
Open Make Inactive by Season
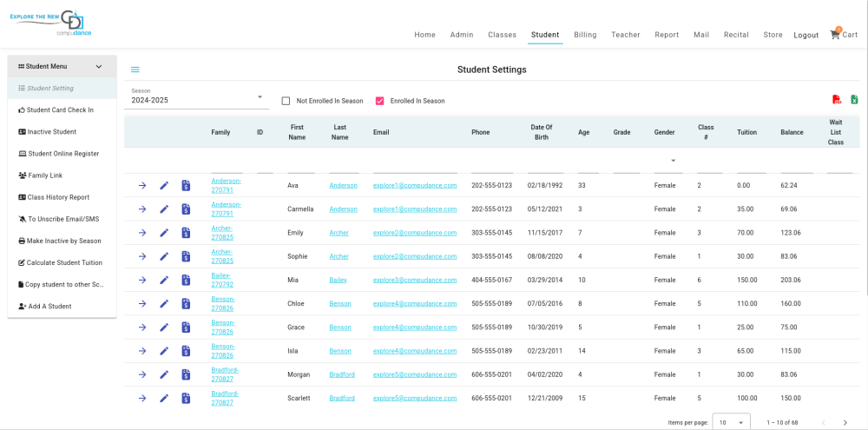click(62, 241)
